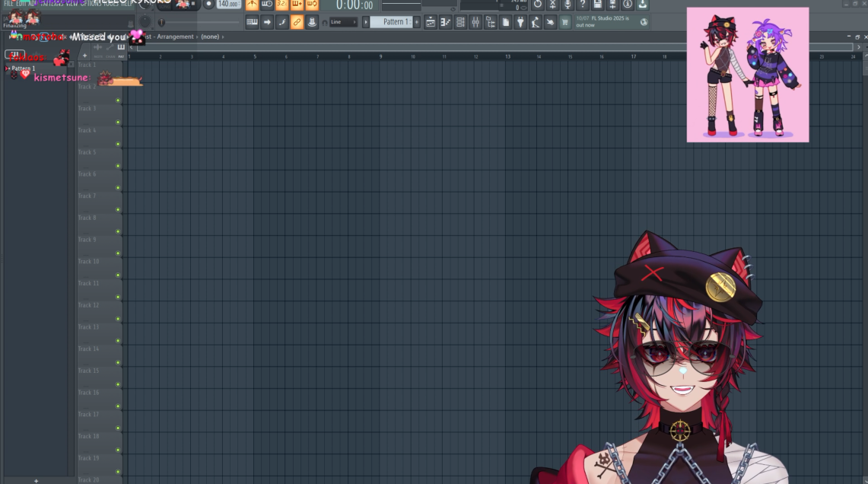Open the Piano roll icon
The image size is (868, 484).
pos(445,22)
